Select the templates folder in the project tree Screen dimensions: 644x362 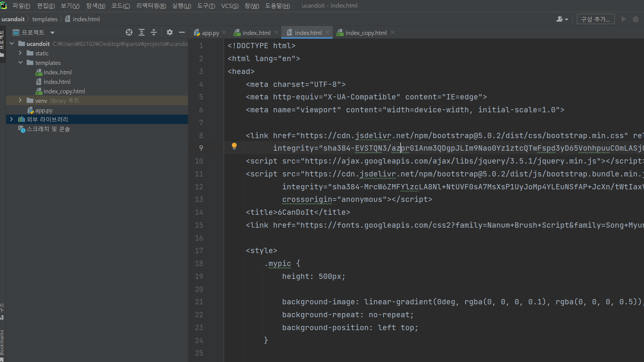pyautogui.click(x=48, y=63)
